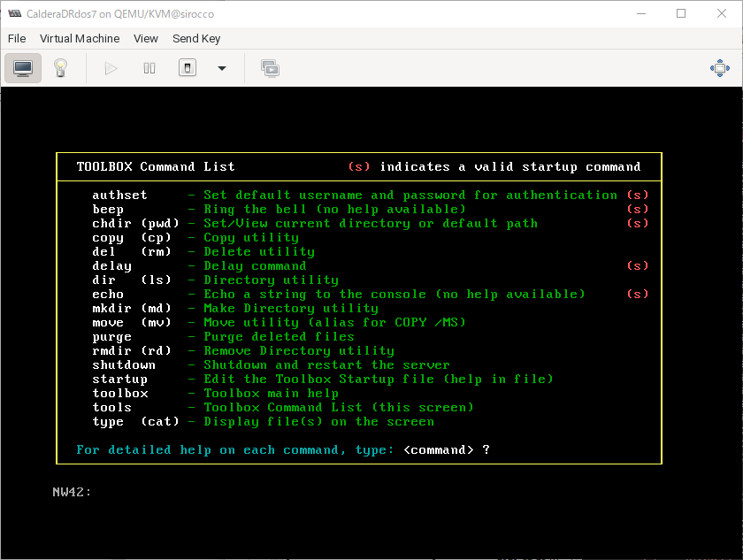Click the 'rmdir' command text

(x=111, y=350)
